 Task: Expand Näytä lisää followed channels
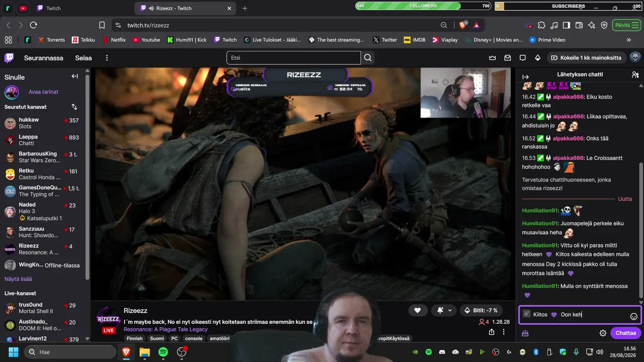18,279
